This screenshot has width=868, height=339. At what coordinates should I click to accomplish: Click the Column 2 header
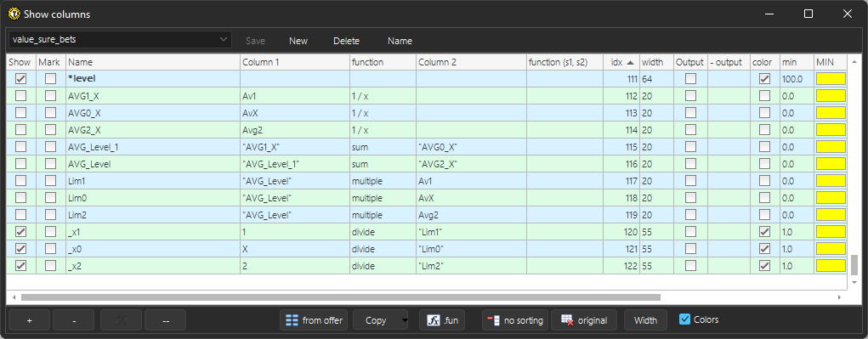point(471,63)
